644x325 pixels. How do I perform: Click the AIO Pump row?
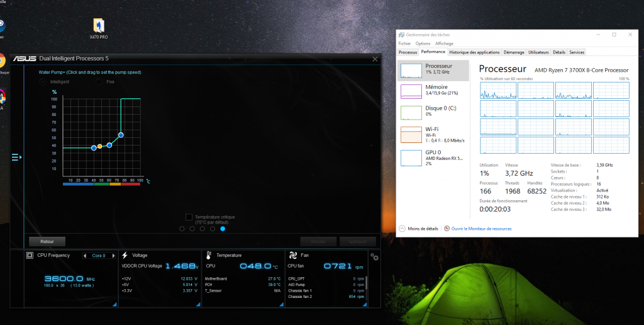coord(326,285)
